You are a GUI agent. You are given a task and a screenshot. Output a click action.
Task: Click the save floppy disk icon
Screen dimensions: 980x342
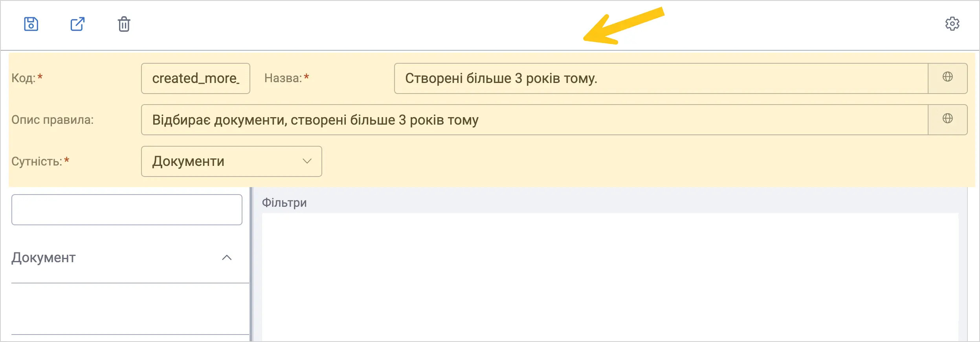point(31,24)
